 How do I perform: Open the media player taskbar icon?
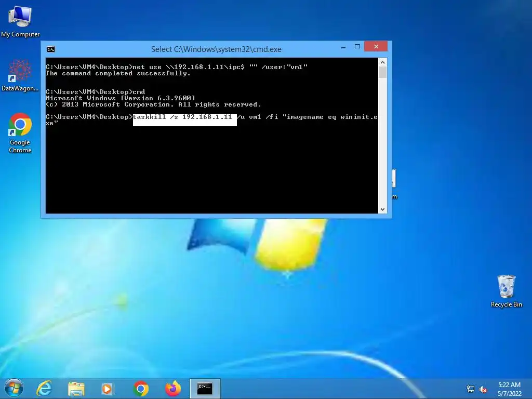tap(108, 389)
